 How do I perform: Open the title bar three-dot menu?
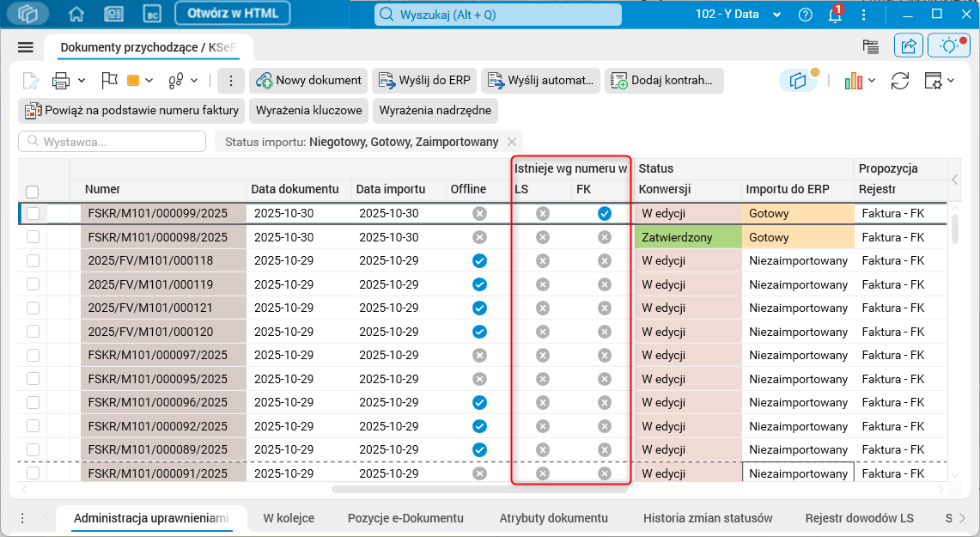pos(864,15)
